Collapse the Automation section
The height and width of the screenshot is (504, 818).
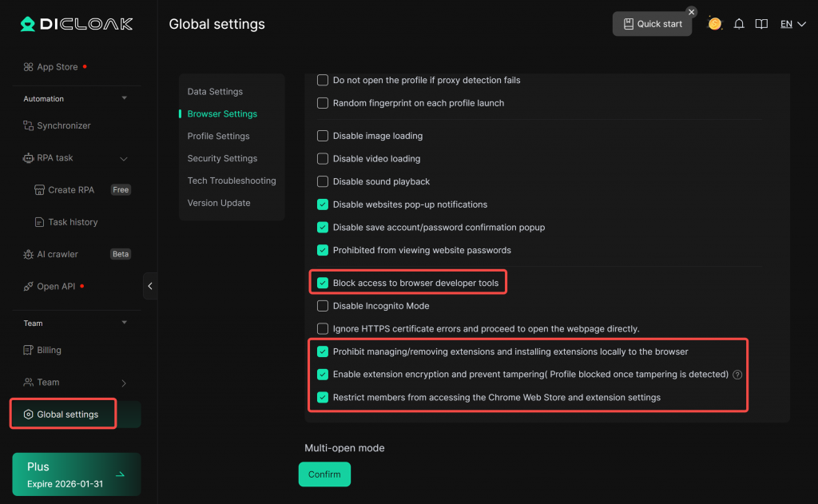click(x=124, y=98)
